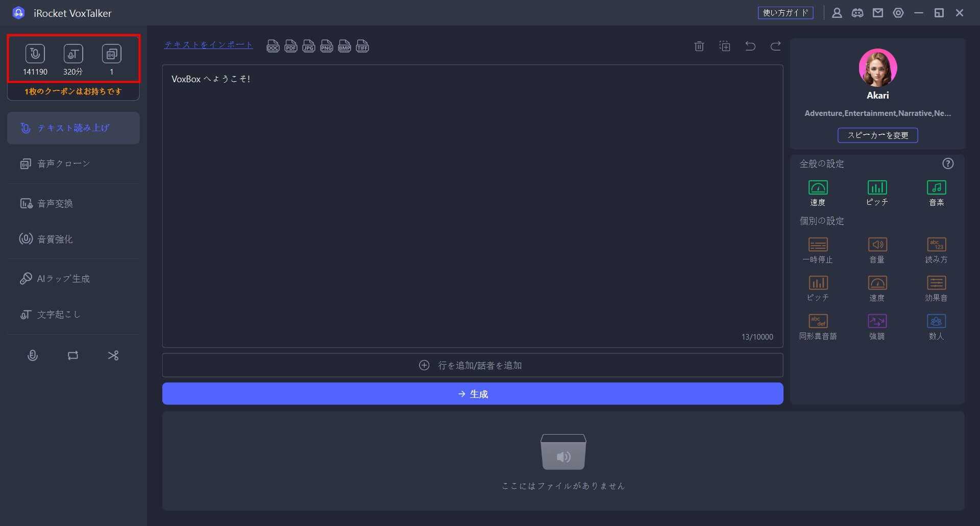Open AIラップ生成 section
Viewport: 980px width, 526px height.
pyautogui.click(x=73, y=278)
